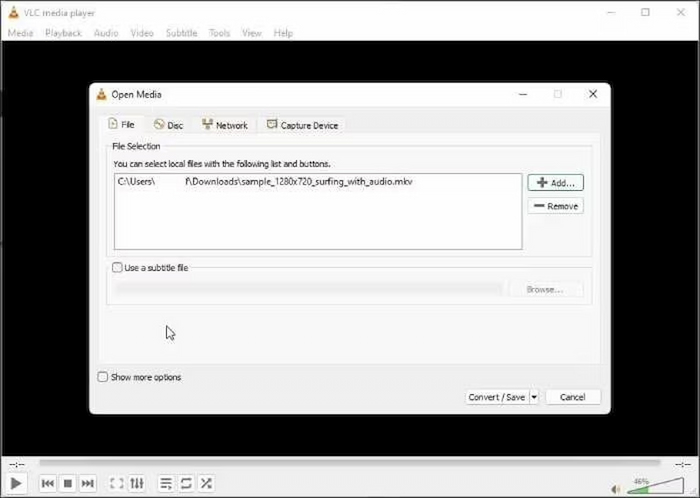Click the elapsed time label
This screenshot has height=498, width=700.
[x=17, y=465]
